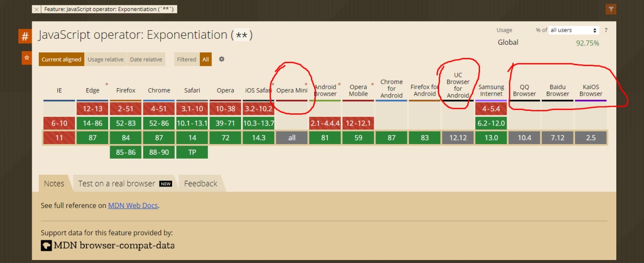644x263 pixels.
Task: Click the iOS Safari column header
Action: 259,91
